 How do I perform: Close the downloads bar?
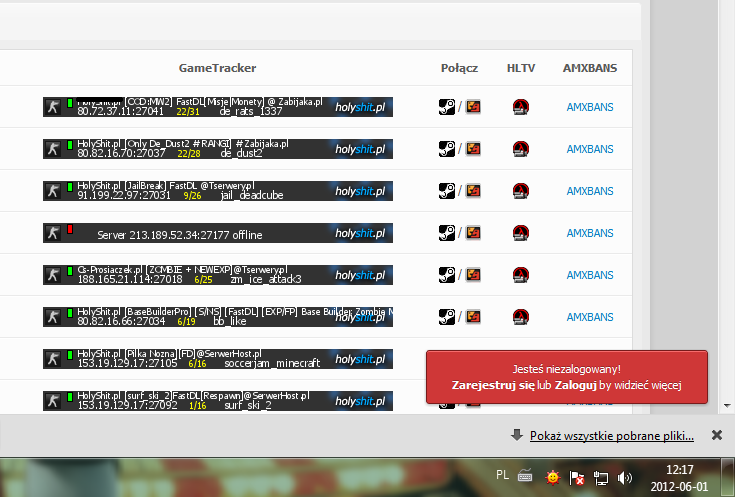pyautogui.click(x=716, y=436)
